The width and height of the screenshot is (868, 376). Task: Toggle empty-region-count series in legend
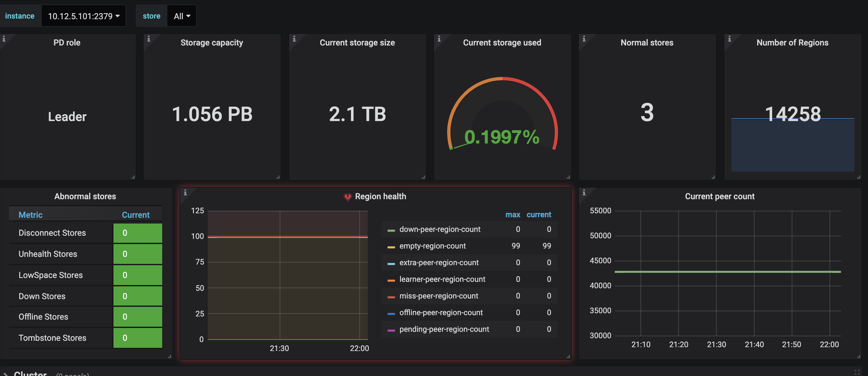click(x=432, y=246)
